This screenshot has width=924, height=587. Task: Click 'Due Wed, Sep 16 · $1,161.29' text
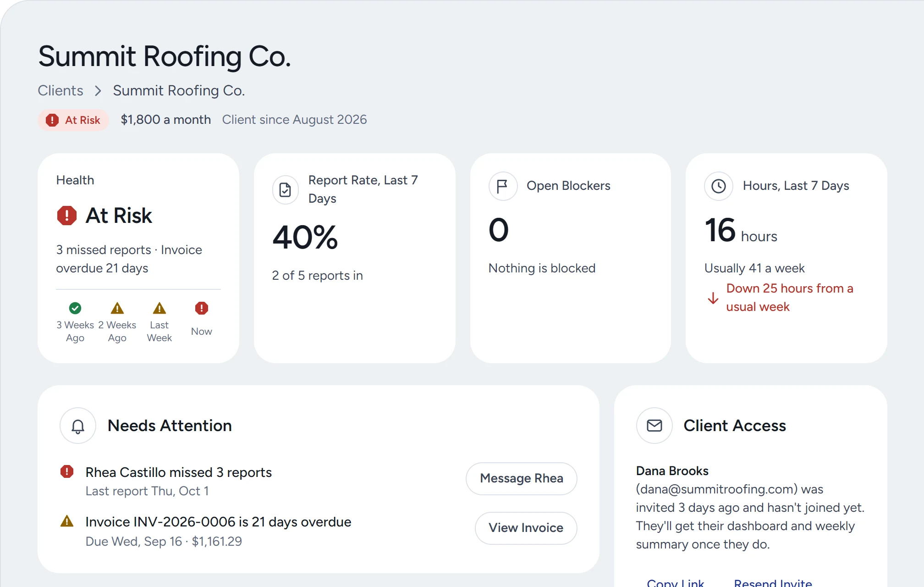point(164,541)
